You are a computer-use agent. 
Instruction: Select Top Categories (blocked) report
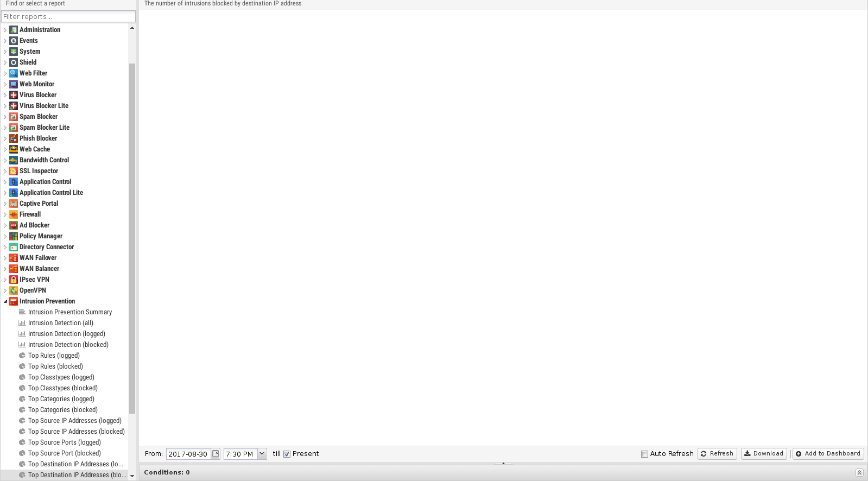pos(63,410)
